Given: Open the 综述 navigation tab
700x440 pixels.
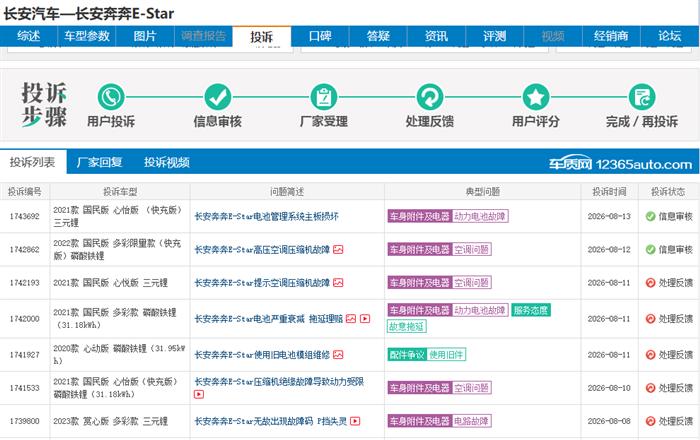Looking at the screenshot, I should pos(29,36).
